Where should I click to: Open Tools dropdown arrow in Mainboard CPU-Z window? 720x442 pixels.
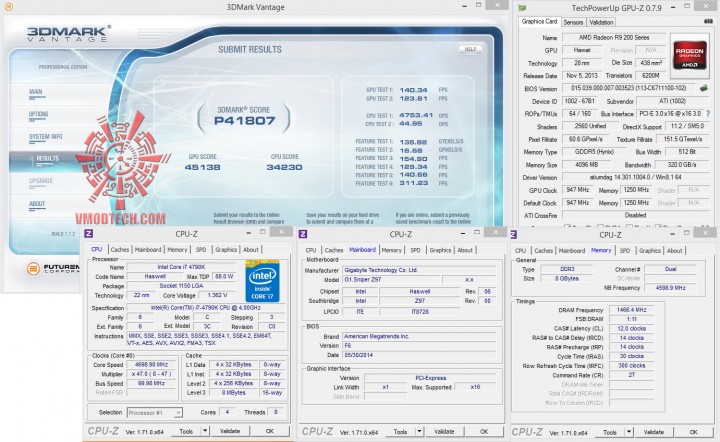[419, 431]
